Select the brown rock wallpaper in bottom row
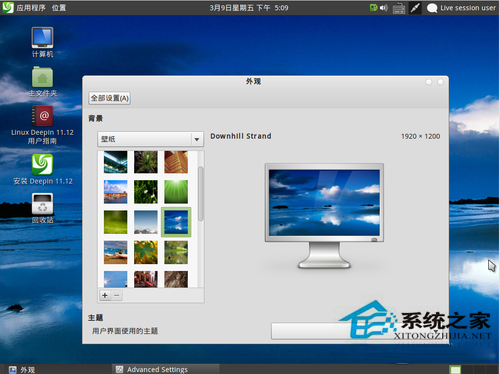 (176, 279)
